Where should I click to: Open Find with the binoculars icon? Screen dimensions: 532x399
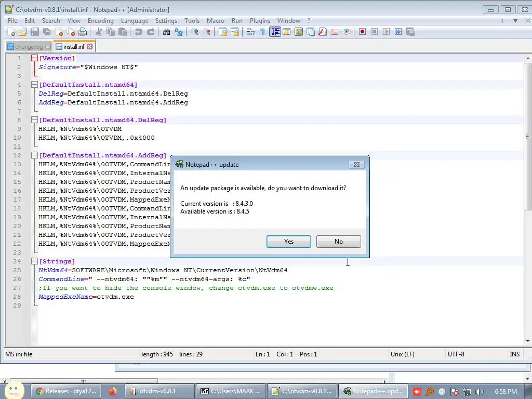166,32
